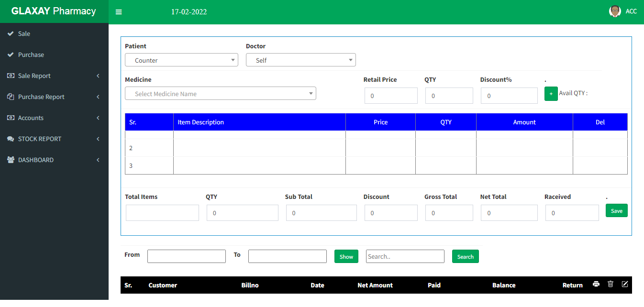Image resolution: width=644 pixels, height=307 pixels.
Task: Click the edit pencil icon
Action: tap(624, 284)
